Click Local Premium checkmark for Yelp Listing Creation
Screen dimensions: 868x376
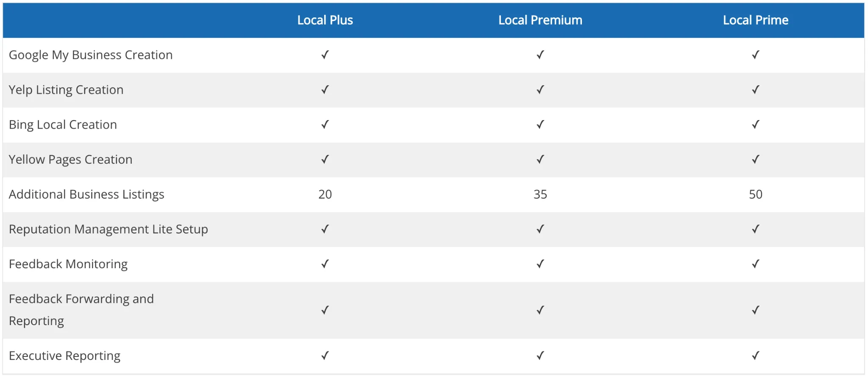click(540, 90)
